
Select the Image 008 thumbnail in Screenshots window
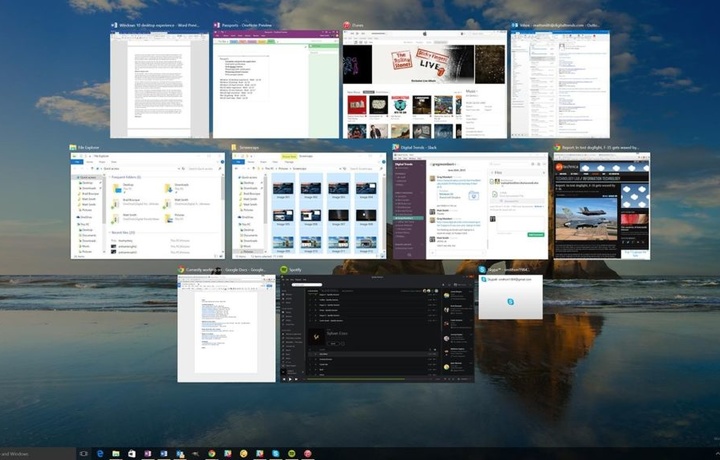click(x=366, y=216)
